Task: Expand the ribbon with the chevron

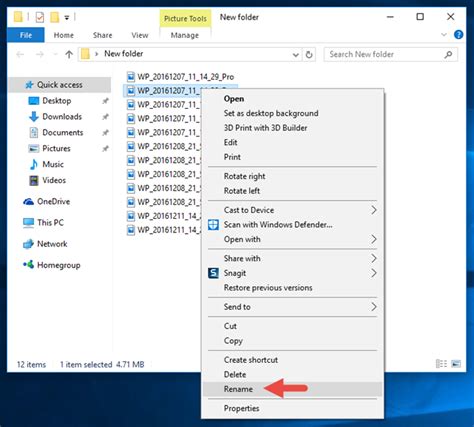Action: pos(444,34)
